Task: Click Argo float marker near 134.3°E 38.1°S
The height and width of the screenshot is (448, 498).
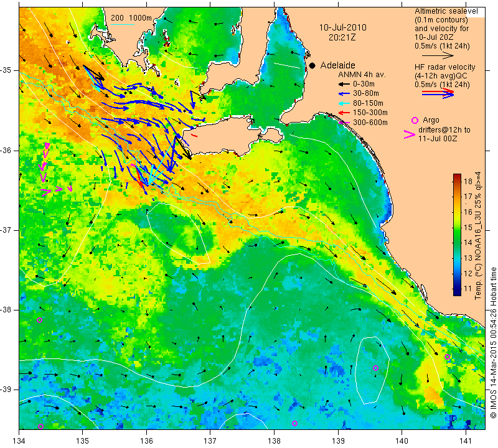Action: coord(39,320)
